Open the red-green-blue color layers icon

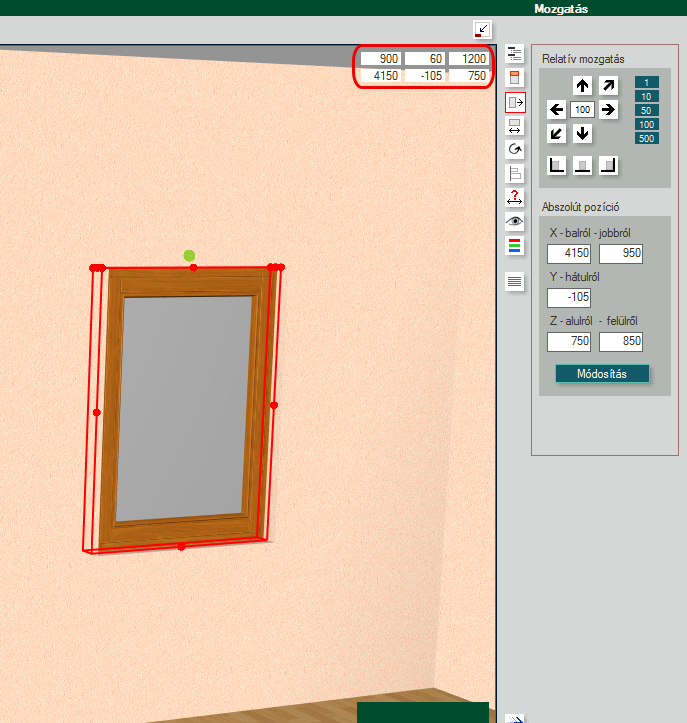515,244
